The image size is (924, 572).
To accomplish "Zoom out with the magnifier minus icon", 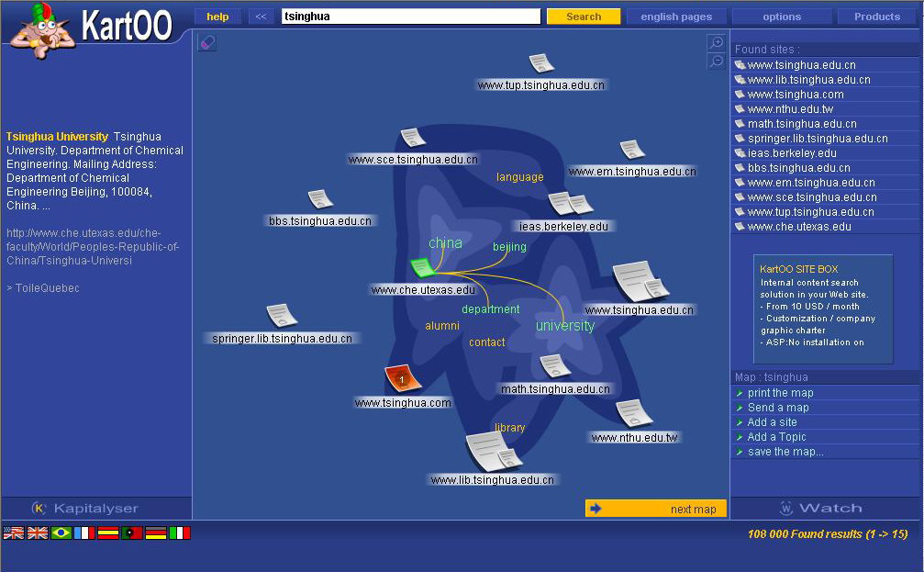I will [716, 61].
